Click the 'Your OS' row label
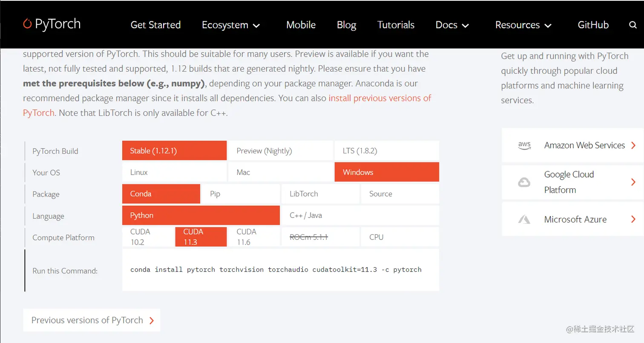The width and height of the screenshot is (644, 343). [x=46, y=173]
